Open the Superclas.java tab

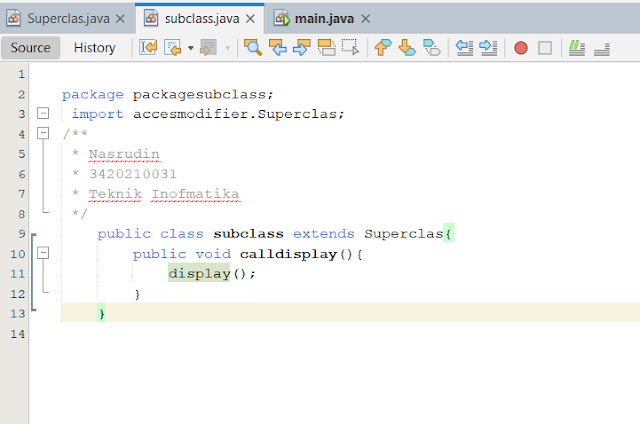pos(68,19)
